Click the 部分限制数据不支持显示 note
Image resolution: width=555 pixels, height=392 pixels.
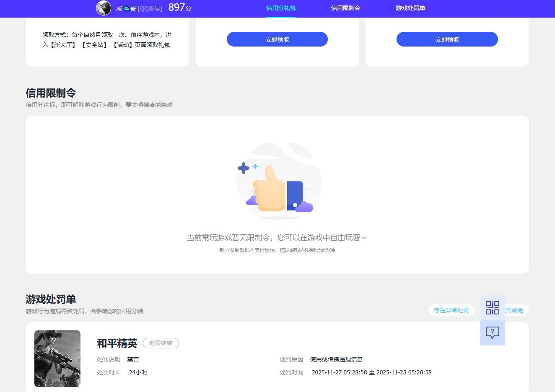[x=277, y=250]
